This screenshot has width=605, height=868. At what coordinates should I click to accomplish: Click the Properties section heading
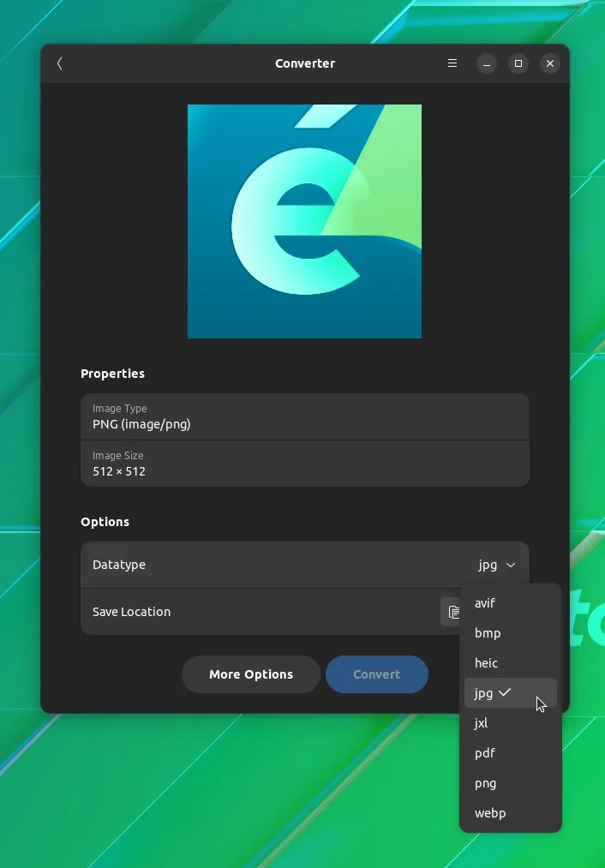(112, 374)
